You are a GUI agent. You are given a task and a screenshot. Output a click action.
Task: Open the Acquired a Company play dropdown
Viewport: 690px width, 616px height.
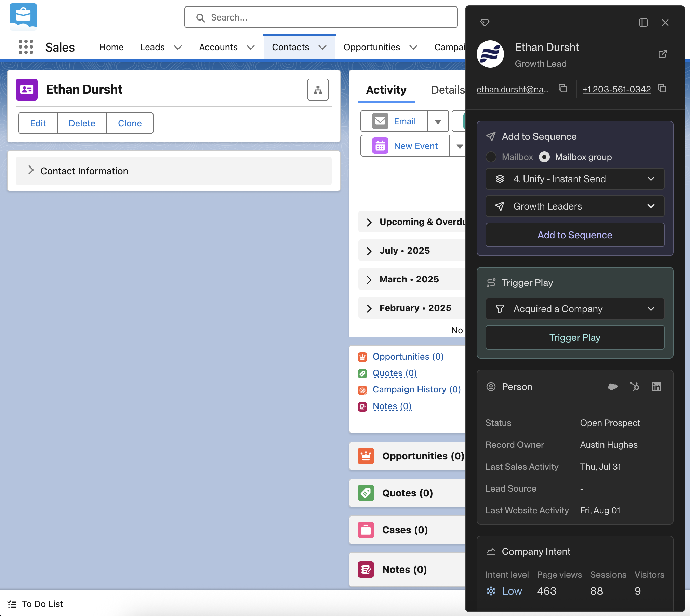(x=575, y=309)
